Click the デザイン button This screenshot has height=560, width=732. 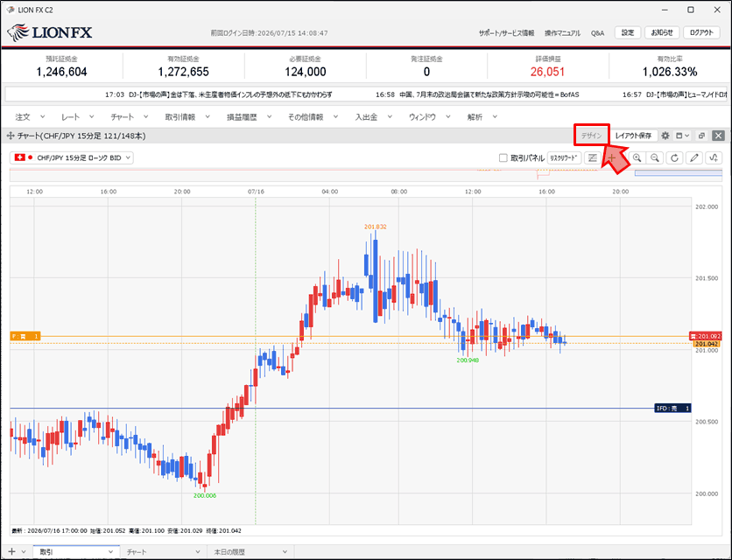click(592, 136)
